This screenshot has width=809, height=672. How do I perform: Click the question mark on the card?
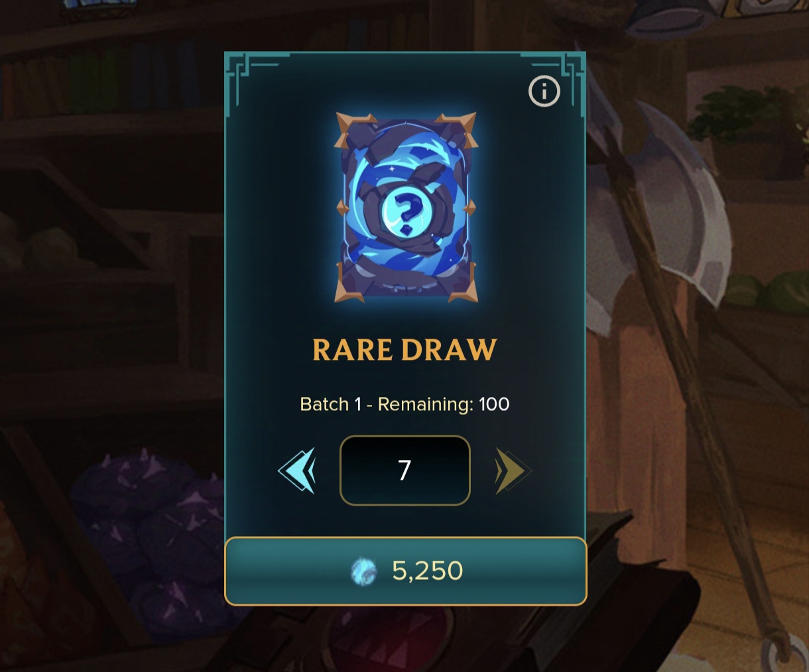tap(406, 212)
